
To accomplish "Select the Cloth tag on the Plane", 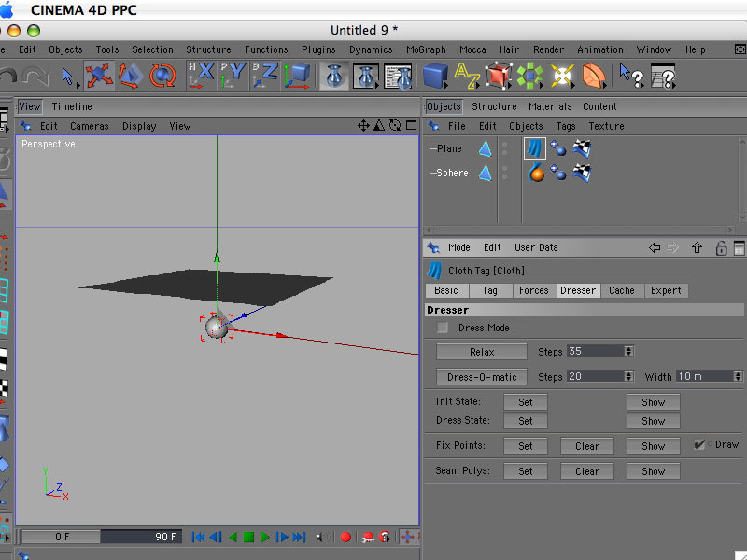I will coord(534,148).
